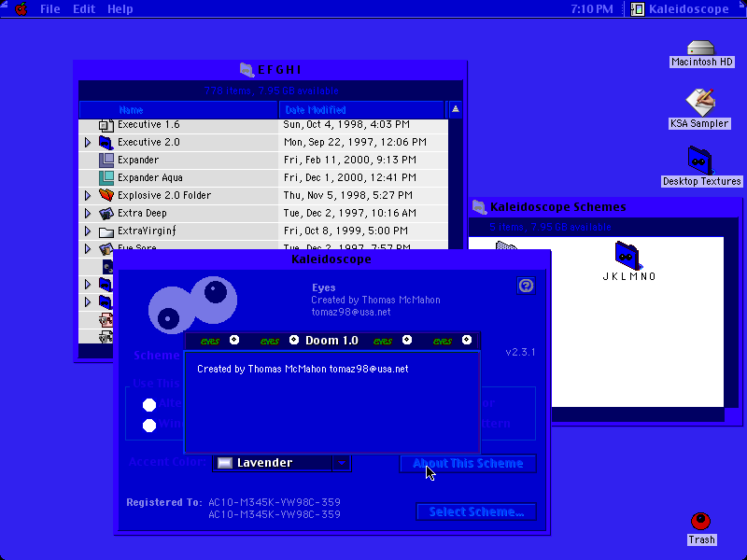Click the Eyes scheme logo in Kaleidoscope
Viewport: 747px width, 560px height.
click(192, 305)
